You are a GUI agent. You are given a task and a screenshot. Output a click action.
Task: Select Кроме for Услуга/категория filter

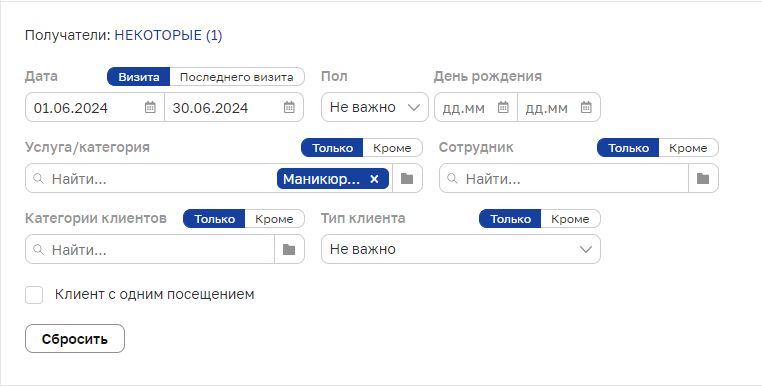[392, 148]
